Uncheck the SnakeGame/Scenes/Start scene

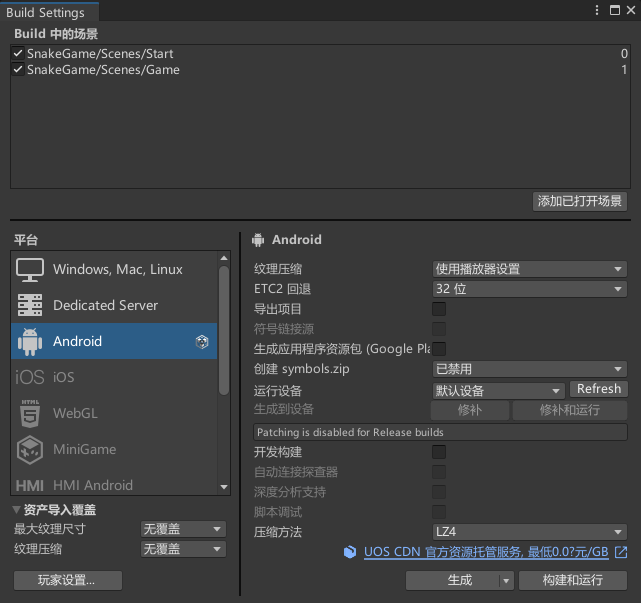18,53
